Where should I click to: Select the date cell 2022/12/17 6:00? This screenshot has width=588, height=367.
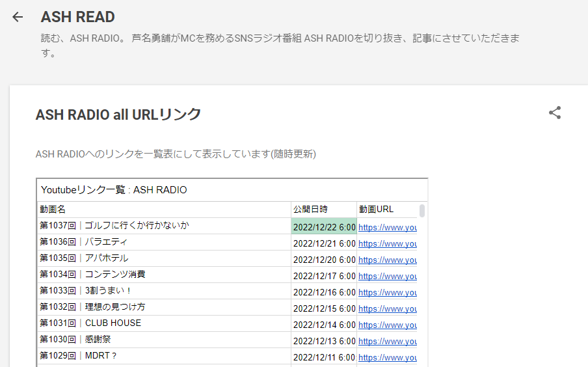(x=324, y=275)
